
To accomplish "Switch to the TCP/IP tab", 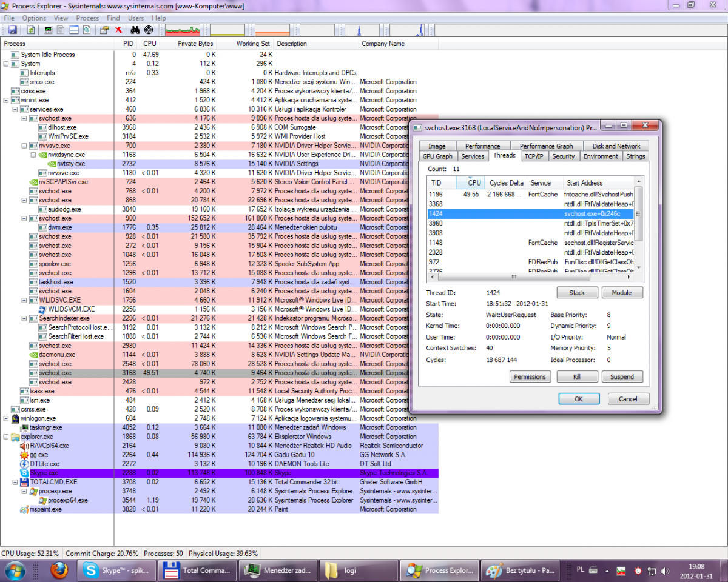I will coord(534,156).
